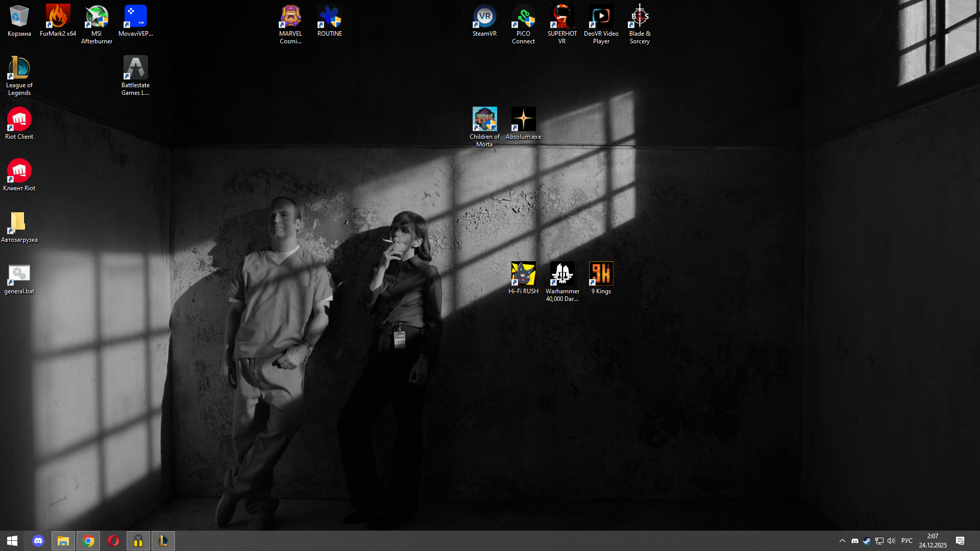Click the SUPERHOT VR shortcut
Viewport: 980px width, 551px height.
point(562,17)
